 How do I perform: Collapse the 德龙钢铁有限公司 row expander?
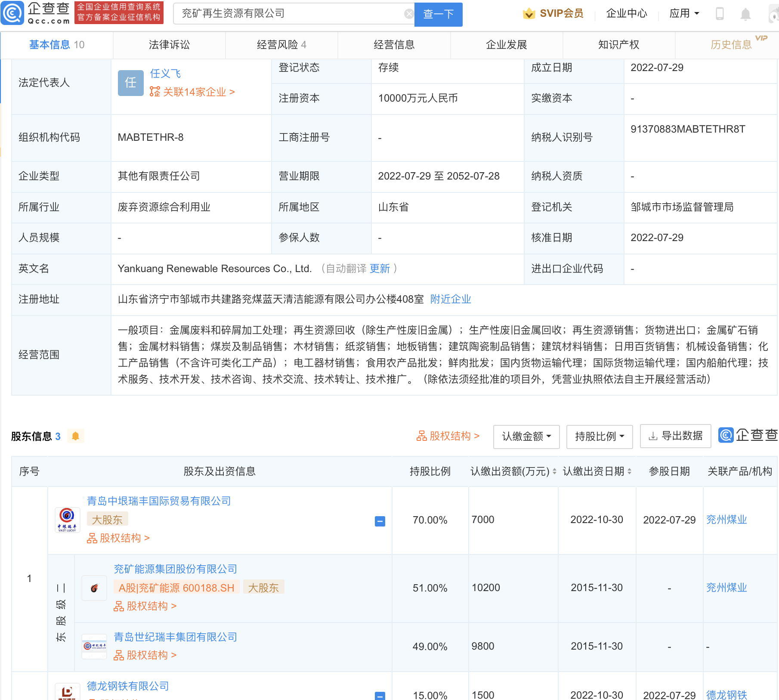(x=380, y=696)
